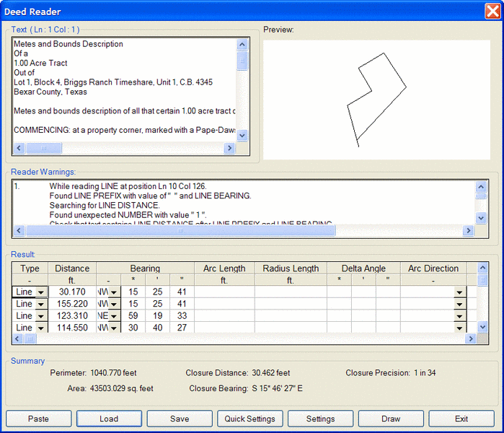Click Radius Length cell in first row
This screenshot has height=433, width=504.
(291, 292)
